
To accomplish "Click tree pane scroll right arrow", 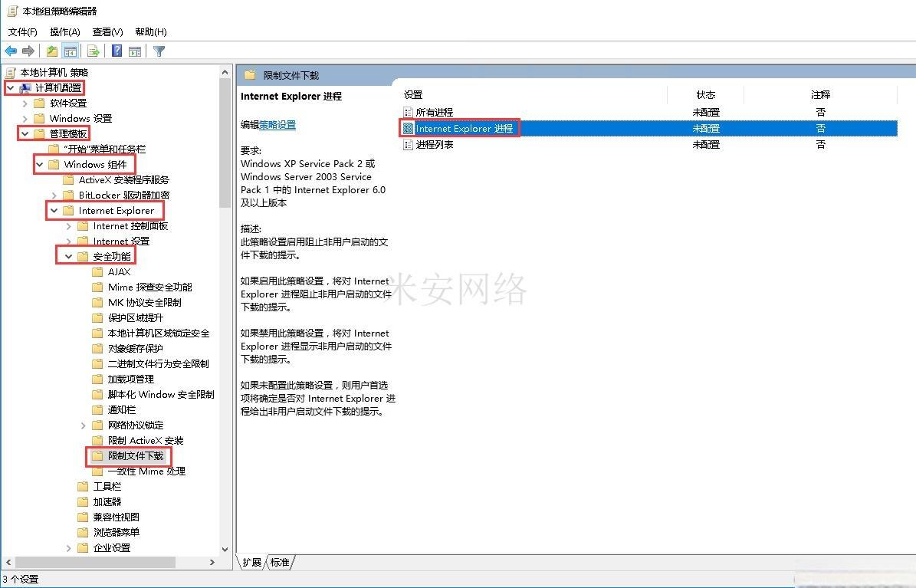I will click(212, 562).
